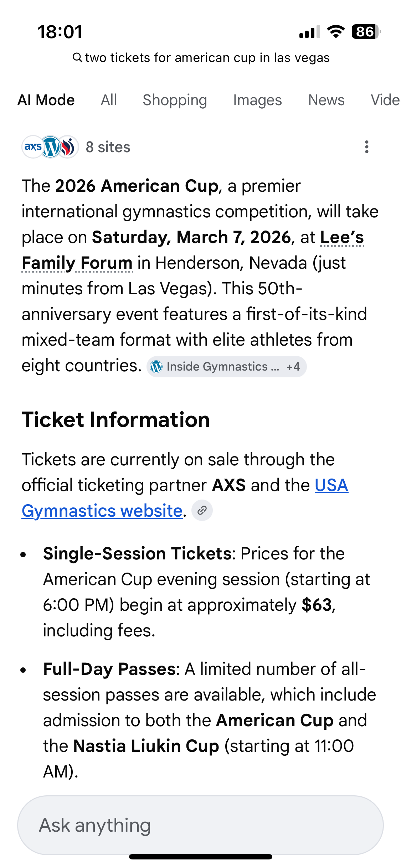Open the three-dot more options menu
Viewport: 401px width, 868px height.
coord(366,147)
